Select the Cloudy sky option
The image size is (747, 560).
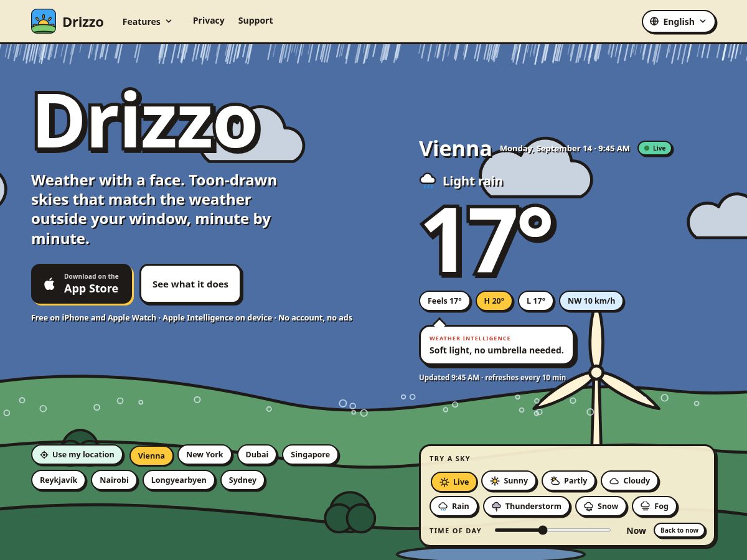tap(629, 480)
